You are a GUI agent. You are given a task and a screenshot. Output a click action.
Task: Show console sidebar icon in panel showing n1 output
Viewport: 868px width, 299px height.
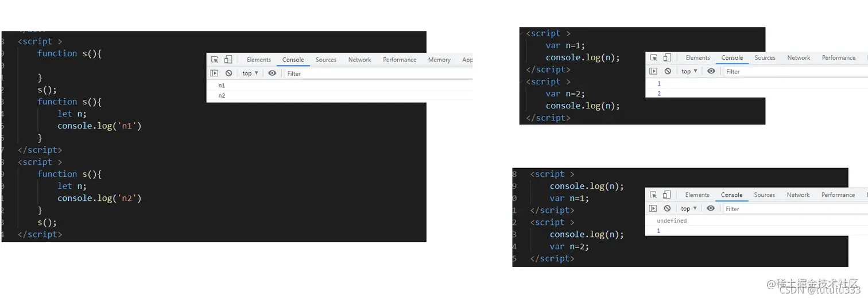coord(214,73)
